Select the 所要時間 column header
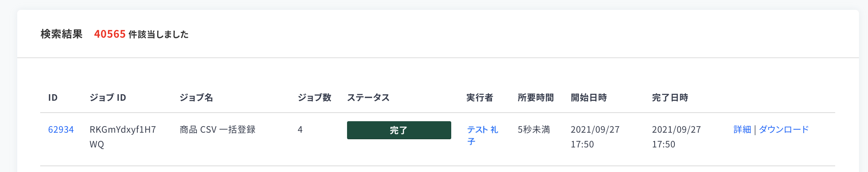Screen dimensions: 868x172 pyautogui.click(x=535, y=98)
